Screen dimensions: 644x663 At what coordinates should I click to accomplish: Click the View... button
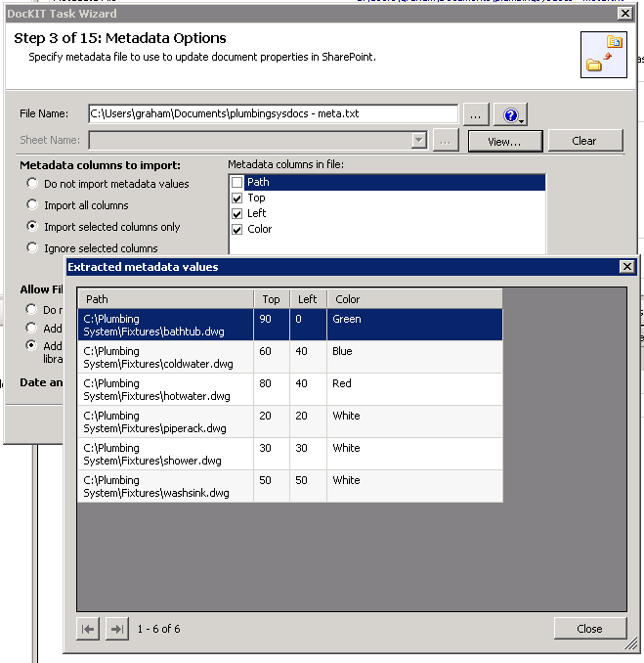click(x=502, y=141)
